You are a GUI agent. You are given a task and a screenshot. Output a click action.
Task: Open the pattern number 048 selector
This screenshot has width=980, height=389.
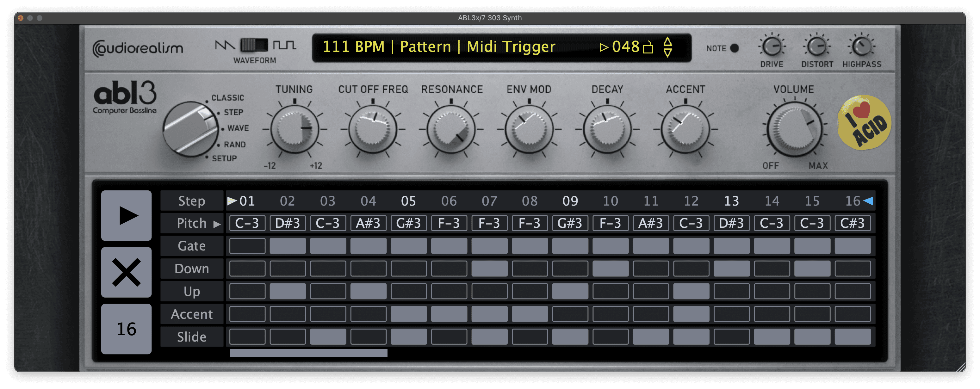pos(625,47)
